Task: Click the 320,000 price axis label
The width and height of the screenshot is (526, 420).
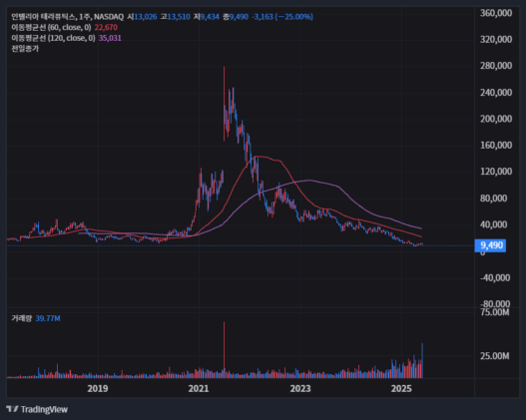Action: point(496,40)
